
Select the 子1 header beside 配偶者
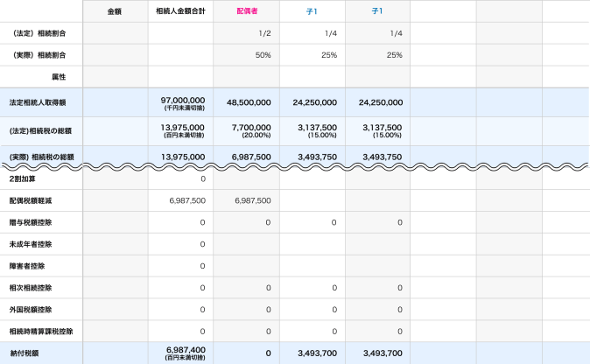(312, 11)
